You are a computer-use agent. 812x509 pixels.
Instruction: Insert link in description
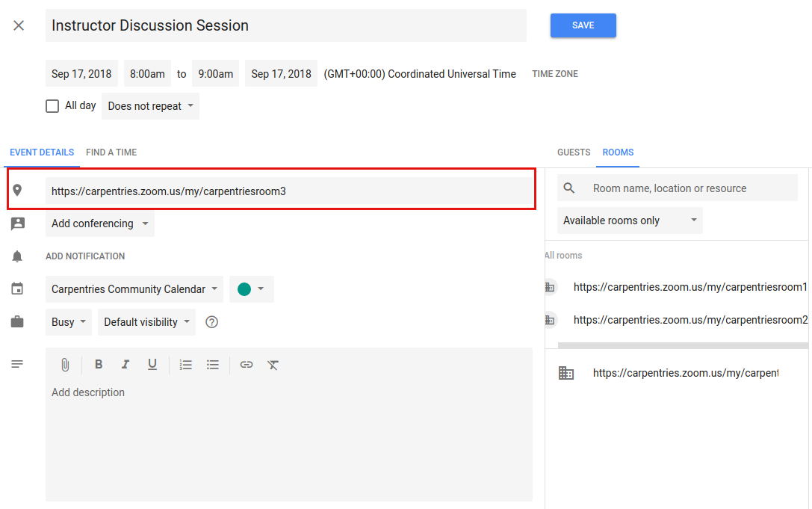(247, 365)
